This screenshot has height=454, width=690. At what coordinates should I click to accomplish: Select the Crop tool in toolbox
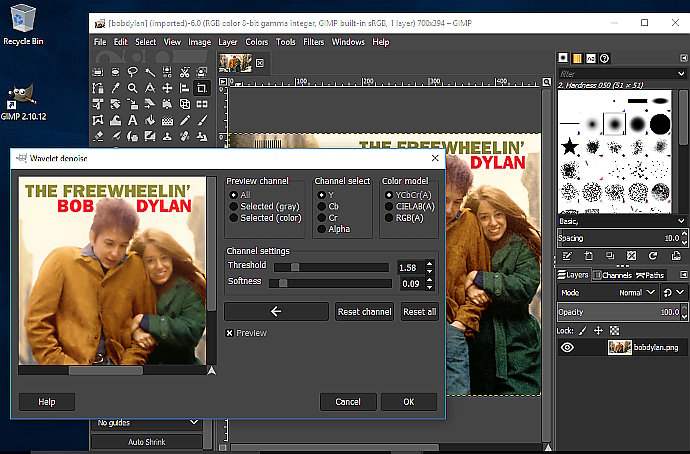[202, 88]
